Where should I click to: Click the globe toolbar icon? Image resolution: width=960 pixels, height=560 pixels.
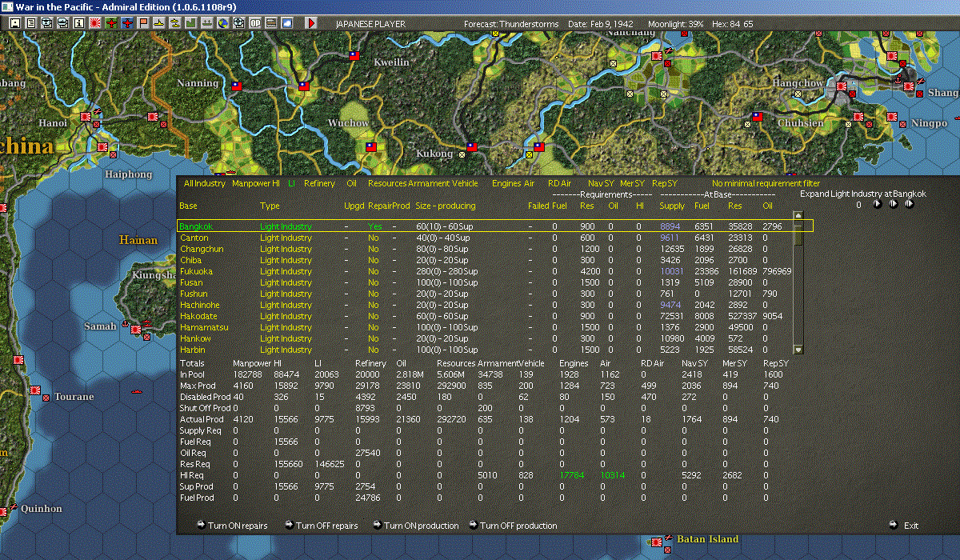[x=223, y=23]
